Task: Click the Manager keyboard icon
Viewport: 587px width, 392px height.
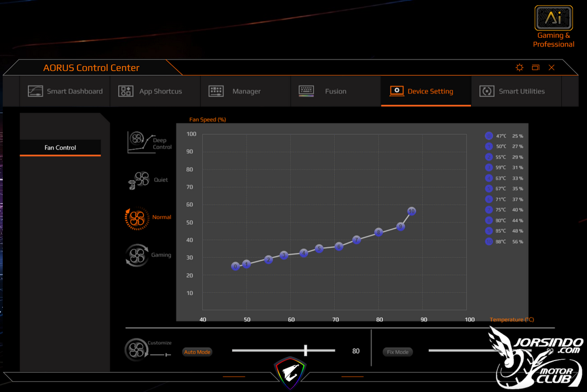Action: 216,91
